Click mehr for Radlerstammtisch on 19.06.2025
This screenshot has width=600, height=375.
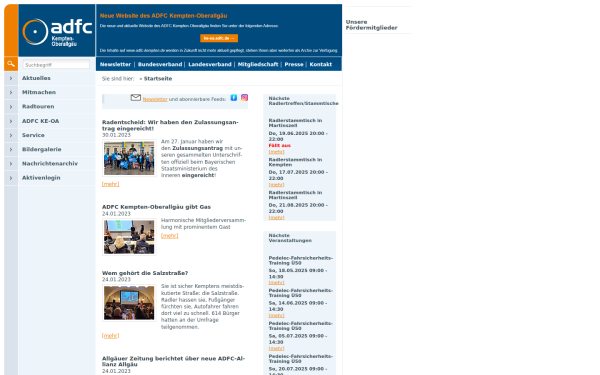[x=276, y=152]
